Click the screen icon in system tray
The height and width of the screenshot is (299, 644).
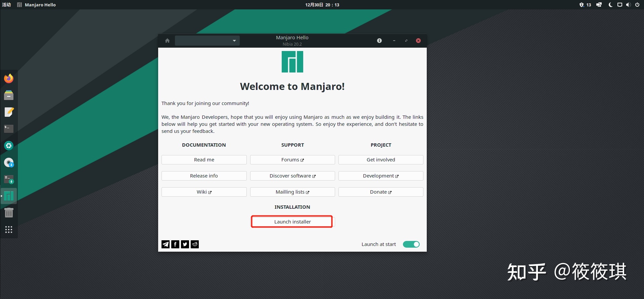[620, 5]
